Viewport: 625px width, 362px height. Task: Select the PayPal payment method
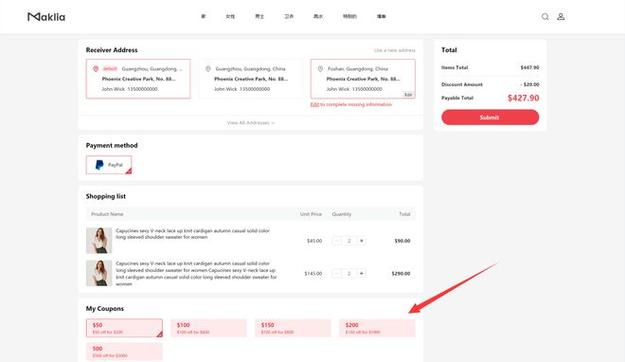click(109, 165)
